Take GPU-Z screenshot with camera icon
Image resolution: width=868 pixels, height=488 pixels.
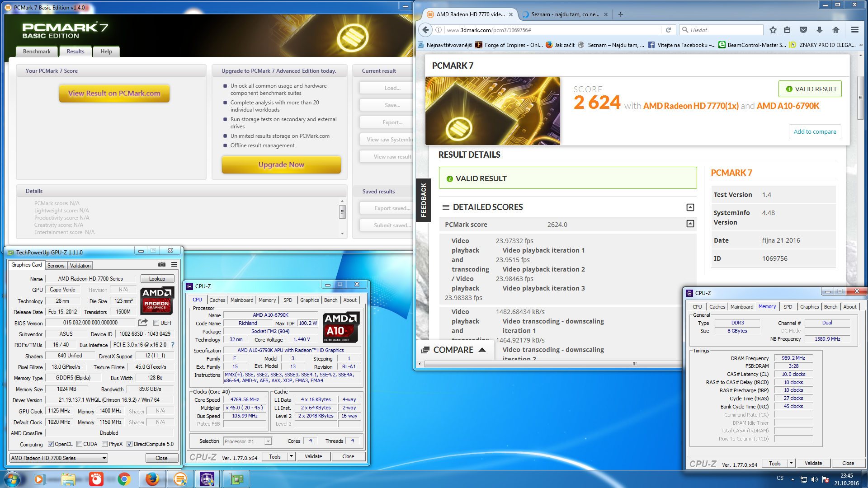(162, 265)
